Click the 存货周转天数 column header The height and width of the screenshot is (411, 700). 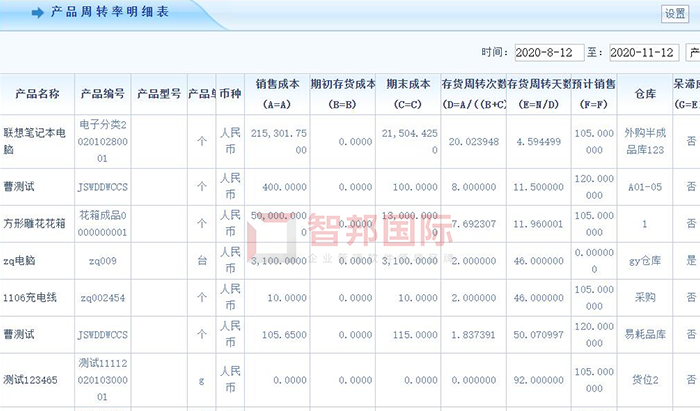coord(539,94)
